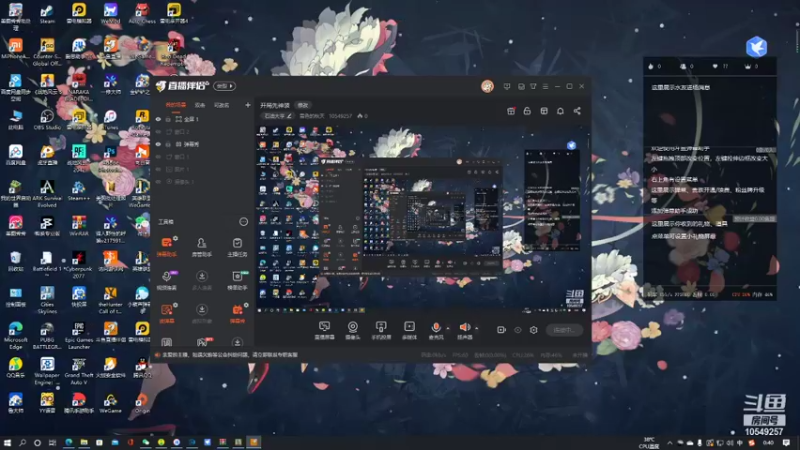The width and height of the screenshot is (800, 450).
Task: Launch the Epic Games Launcher desktop shortcut
Action: (x=79, y=335)
